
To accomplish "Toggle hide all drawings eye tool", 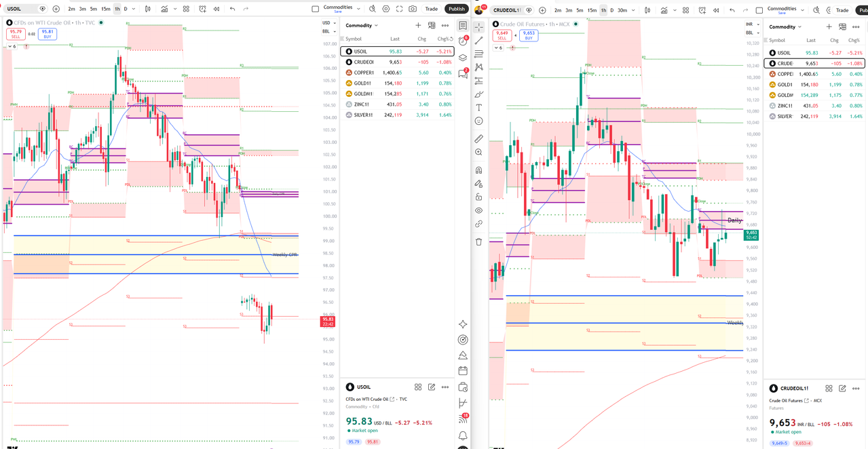I will tap(478, 210).
